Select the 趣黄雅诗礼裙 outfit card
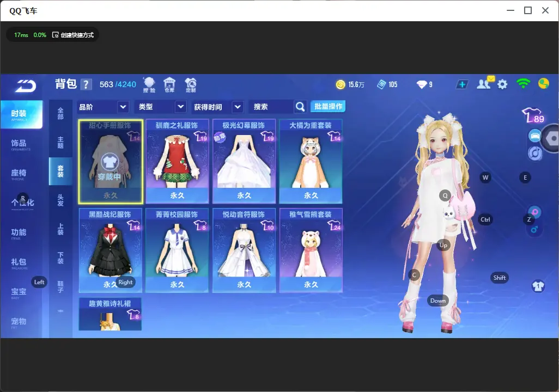The height and width of the screenshot is (392, 559). point(110,314)
